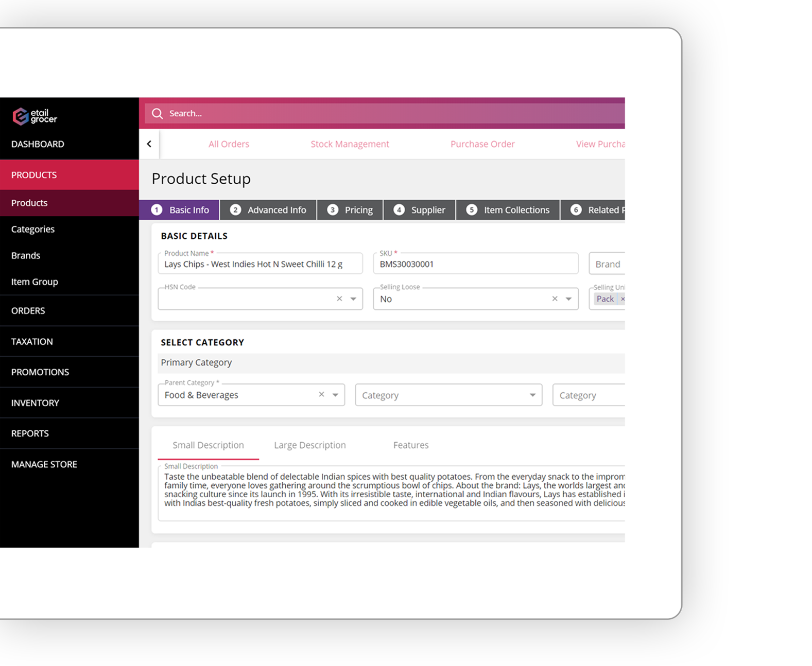Open the HSN Code dropdown arrow

353,299
